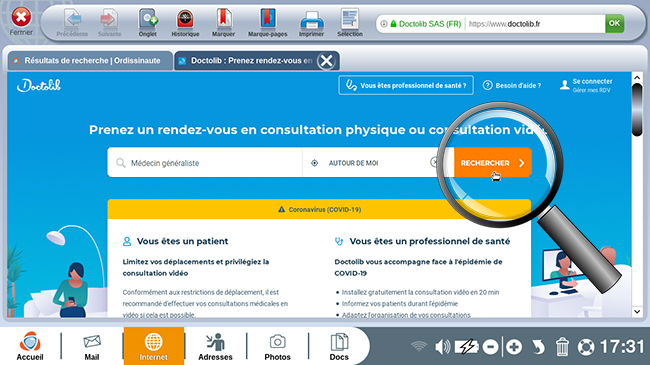Screen dimensions: 650x365
Task: Switch to Résultats de recherche Ordissinaute tab
Action: click(x=90, y=61)
